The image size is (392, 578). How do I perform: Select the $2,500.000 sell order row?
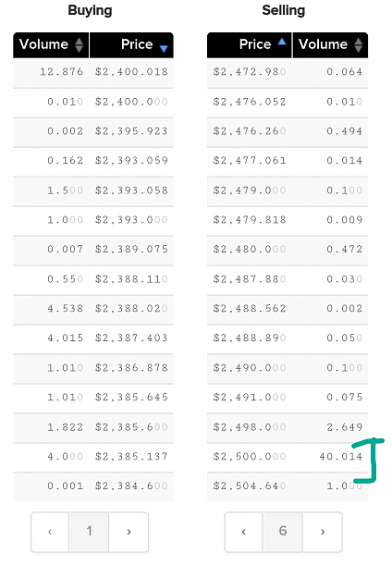(288, 458)
